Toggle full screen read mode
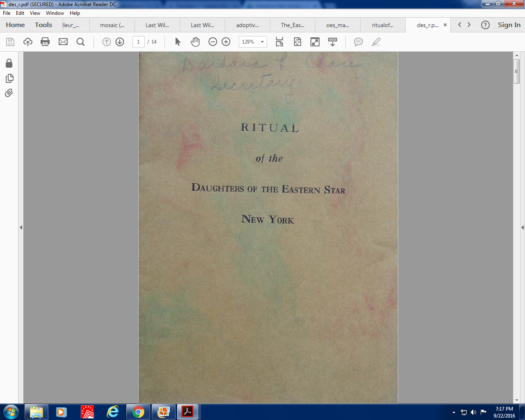Image resolution: width=525 pixels, height=420 pixels. (x=315, y=42)
